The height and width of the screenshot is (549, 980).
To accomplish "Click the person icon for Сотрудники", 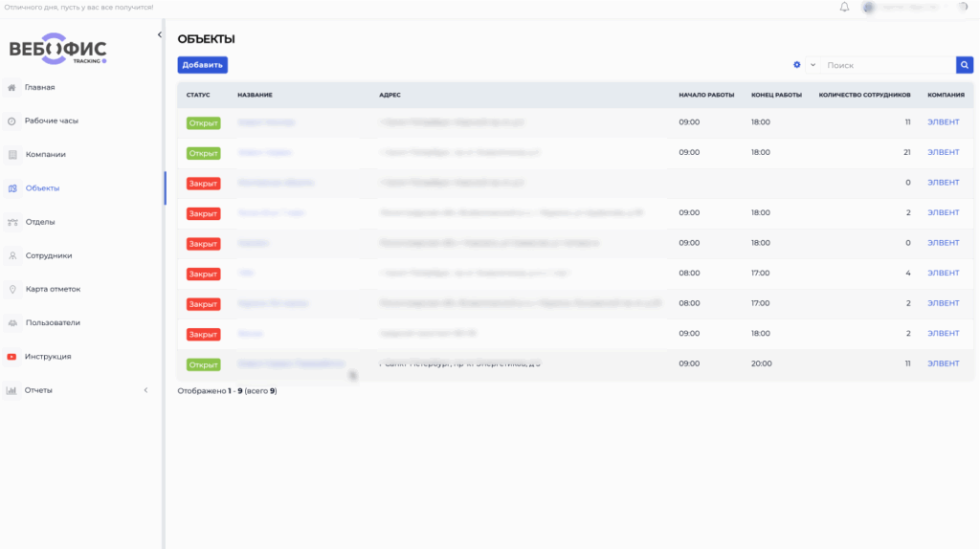I will (x=11, y=255).
